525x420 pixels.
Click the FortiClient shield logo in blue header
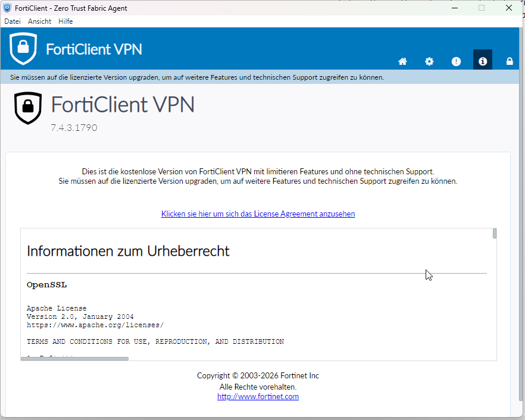(x=23, y=49)
